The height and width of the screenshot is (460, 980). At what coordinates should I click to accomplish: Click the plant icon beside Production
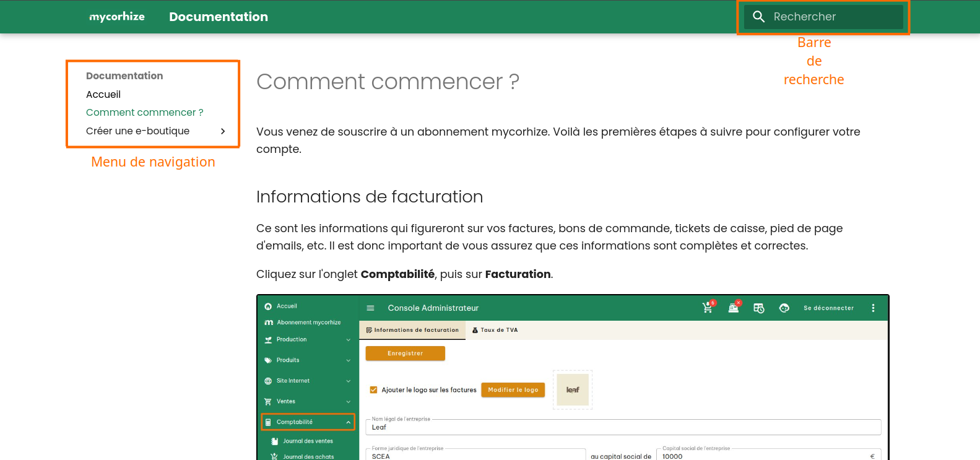point(268,340)
